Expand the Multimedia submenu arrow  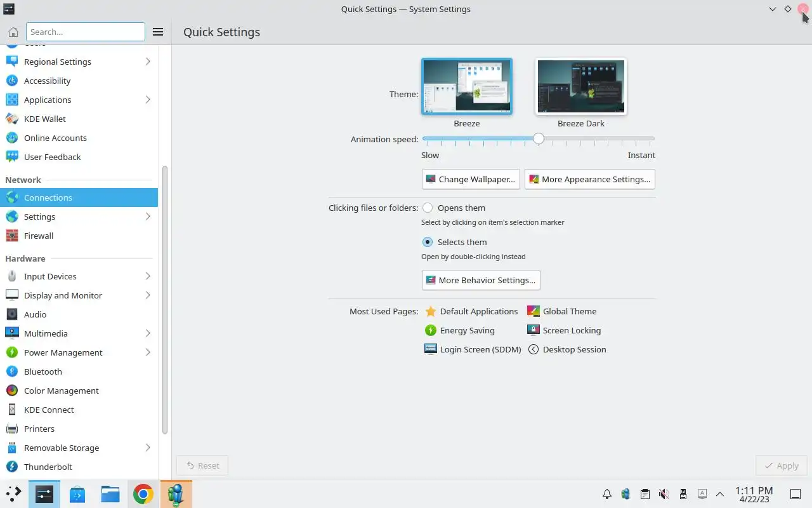(148, 333)
